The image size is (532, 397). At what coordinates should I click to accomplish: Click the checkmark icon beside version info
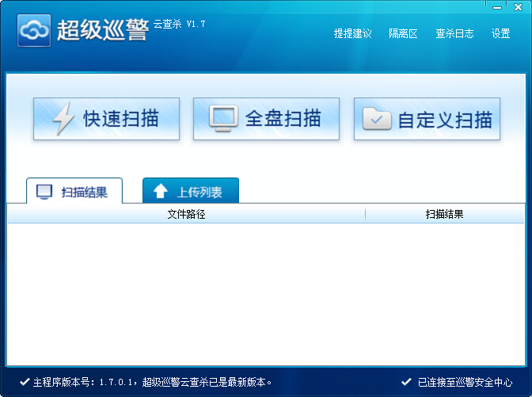point(25,382)
